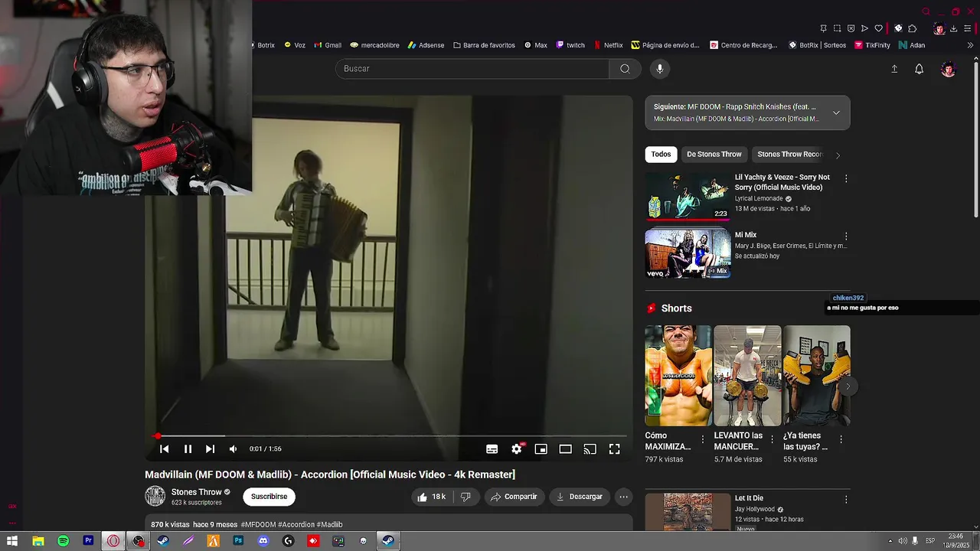
Task: Click the search magnifier button
Action: [x=625, y=69]
